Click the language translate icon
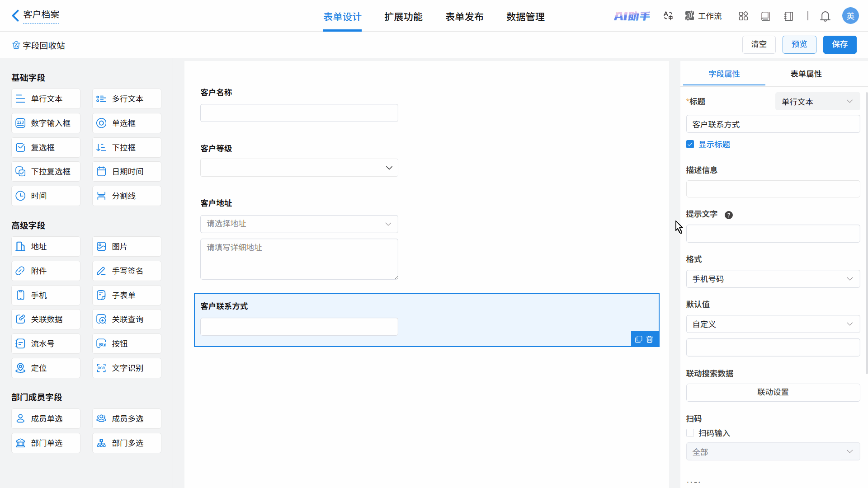Image resolution: width=868 pixels, height=488 pixels. click(x=668, y=16)
